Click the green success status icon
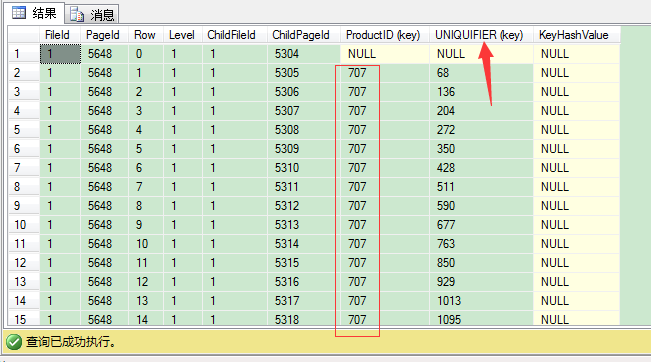 14,342
